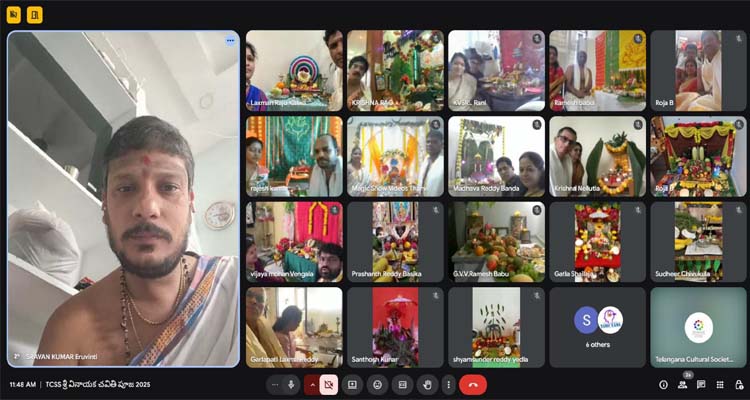
Task: Click the Present screen icon
Action: (352, 384)
